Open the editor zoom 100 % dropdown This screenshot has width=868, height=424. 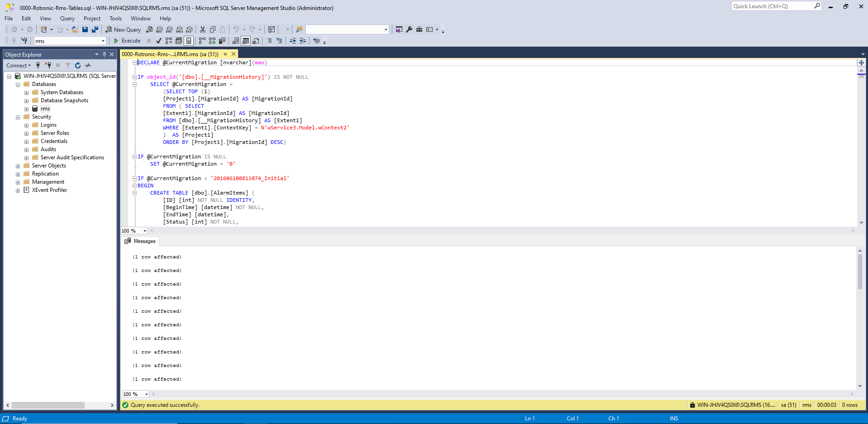click(x=134, y=231)
